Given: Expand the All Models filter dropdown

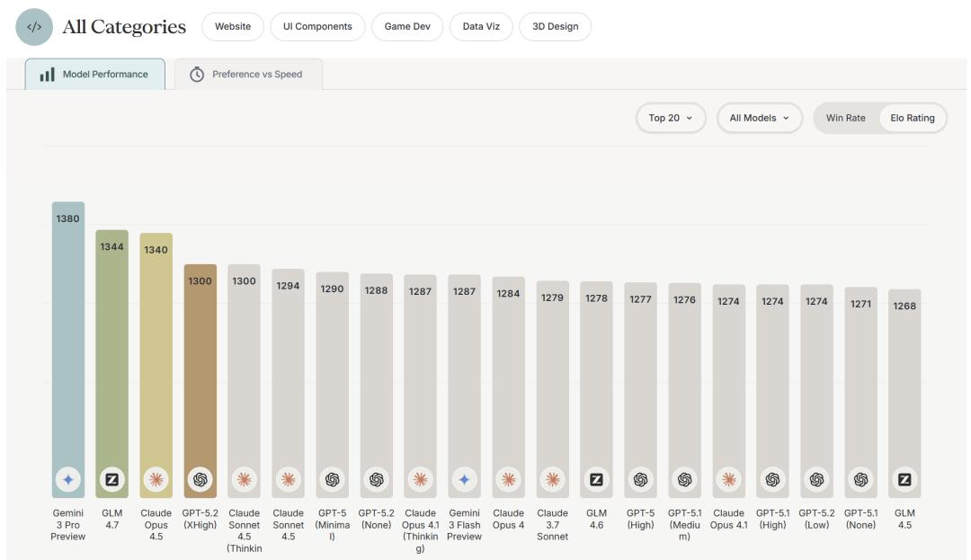Looking at the screenshot, I should point(759,118).
